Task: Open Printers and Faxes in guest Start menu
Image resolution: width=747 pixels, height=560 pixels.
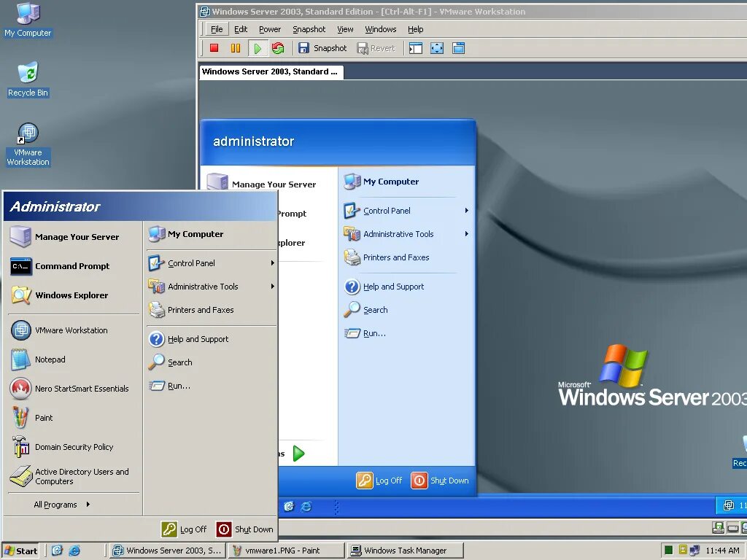Action: point(406,257)
